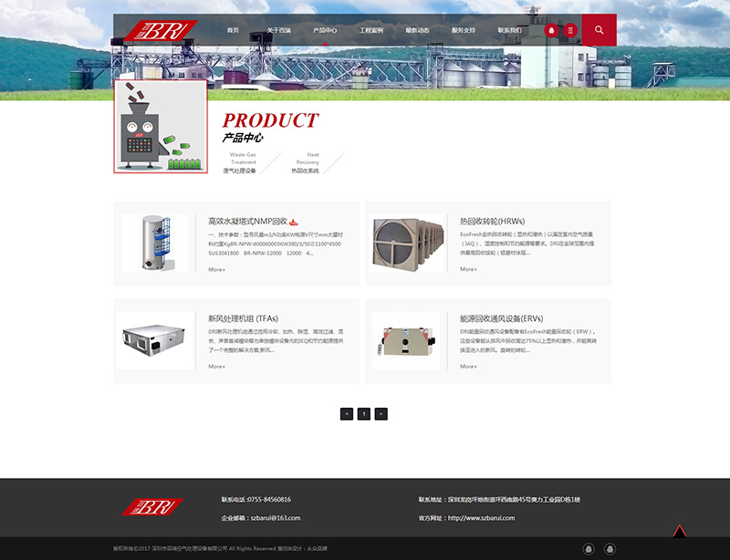
Task: Click More+ under 能源回收通风设备(ERVs)
Action: pos(468,367)
